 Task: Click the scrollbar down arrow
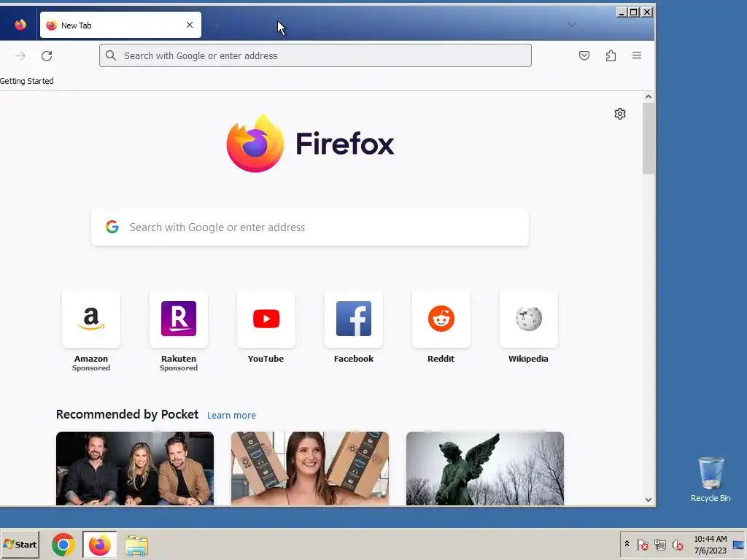[x=649, y=499]
